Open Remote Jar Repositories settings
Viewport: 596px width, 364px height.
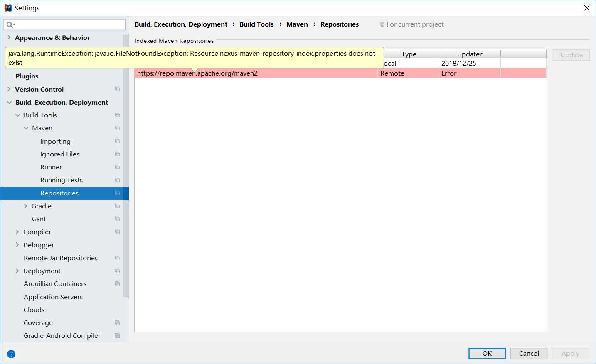[61, 258]
